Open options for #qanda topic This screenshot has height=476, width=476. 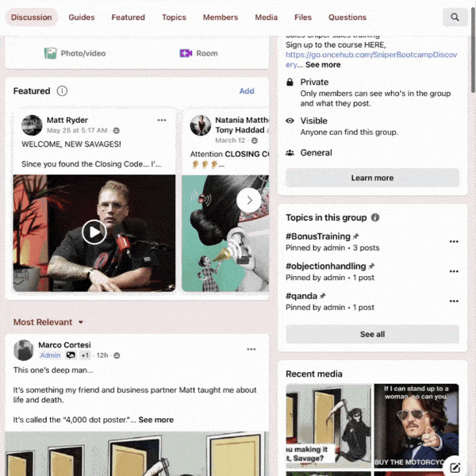tap(454, 301)
